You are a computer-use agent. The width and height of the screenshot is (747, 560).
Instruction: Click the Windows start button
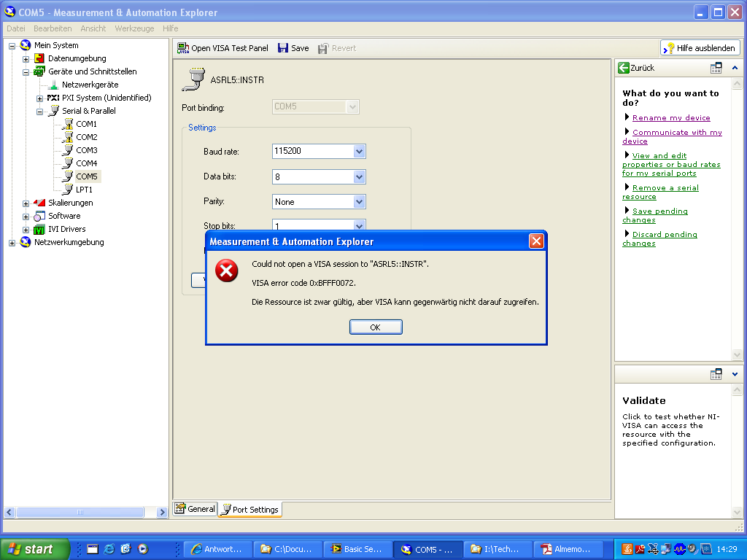tap(34, 549)
